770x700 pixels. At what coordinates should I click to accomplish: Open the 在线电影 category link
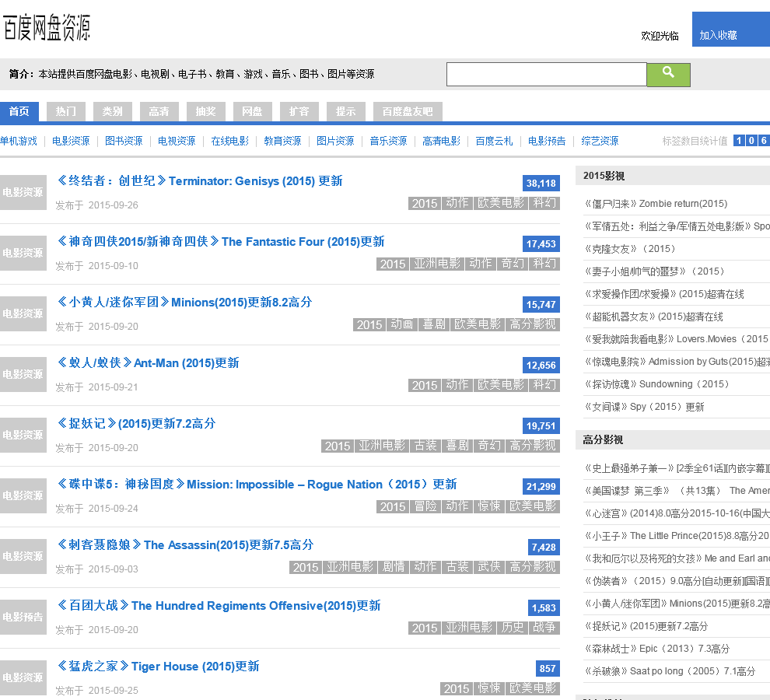229,141
